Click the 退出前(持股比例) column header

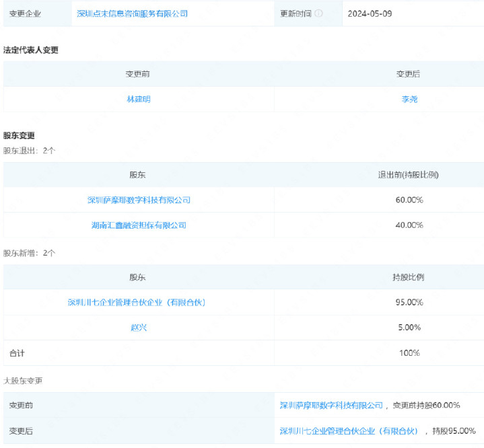409,175
